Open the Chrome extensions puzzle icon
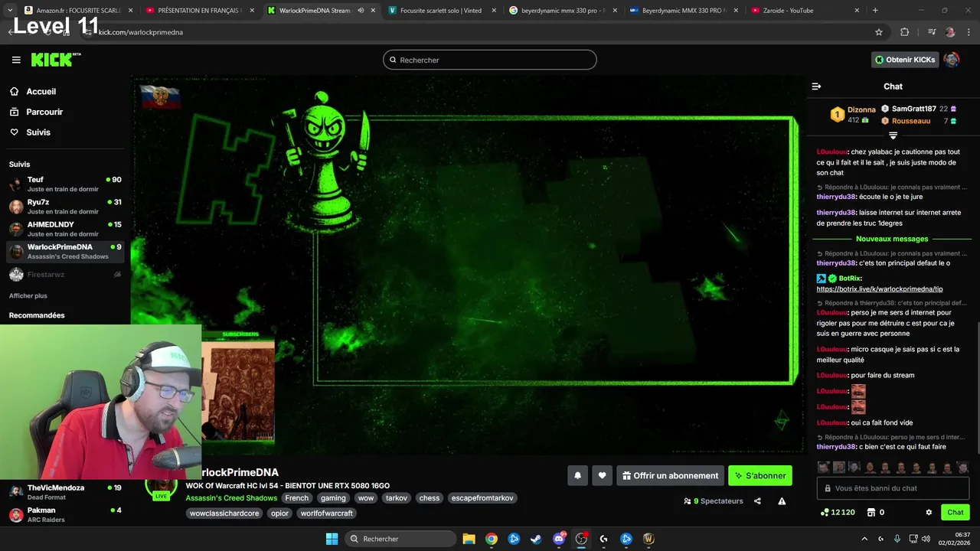This screenshot has width=980, height=551. 905,32
